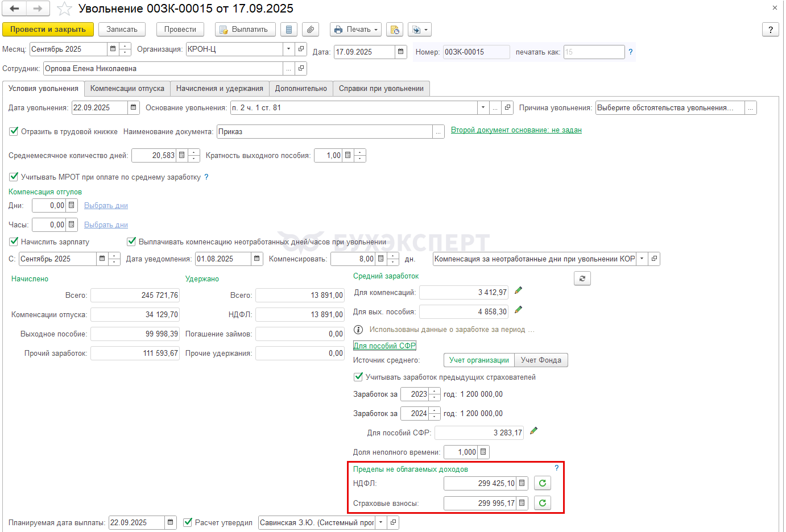The width and height of the screenshot is (786, 532).
Task: Switch to Справки при увольнении tab
Action: [381, 89]
